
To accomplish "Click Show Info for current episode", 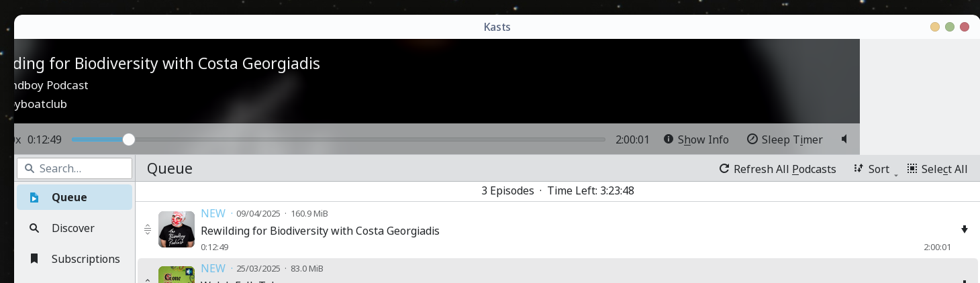I will (696, 139).
